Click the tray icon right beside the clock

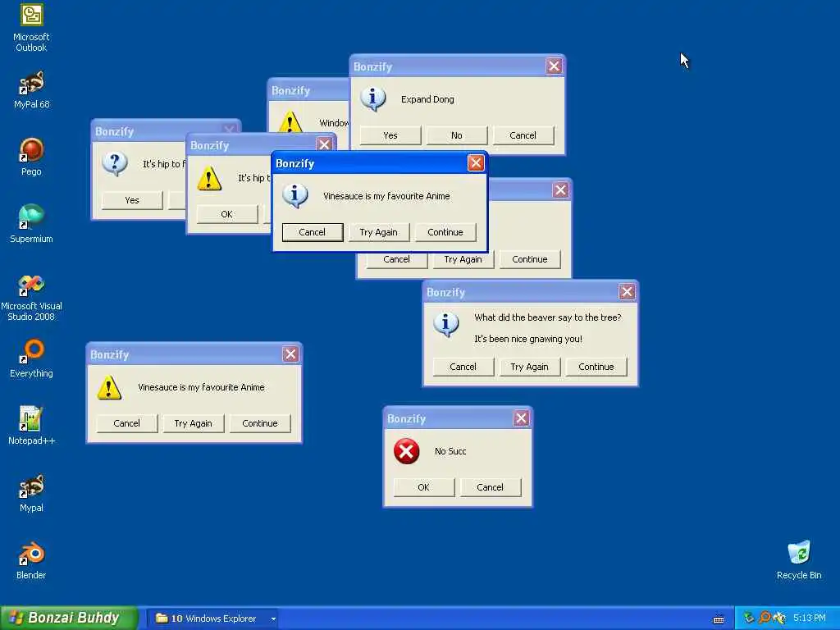779,619
